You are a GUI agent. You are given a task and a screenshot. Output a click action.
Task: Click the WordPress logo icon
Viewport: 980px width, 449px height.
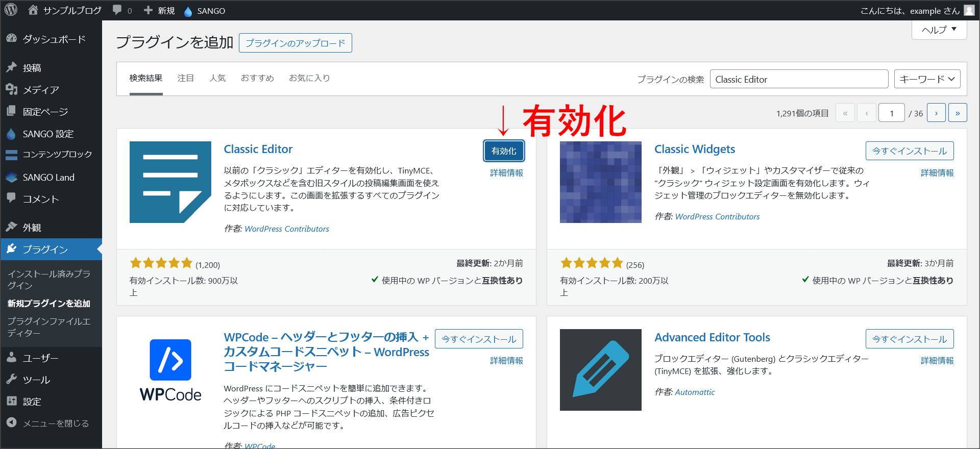[11, 10]
